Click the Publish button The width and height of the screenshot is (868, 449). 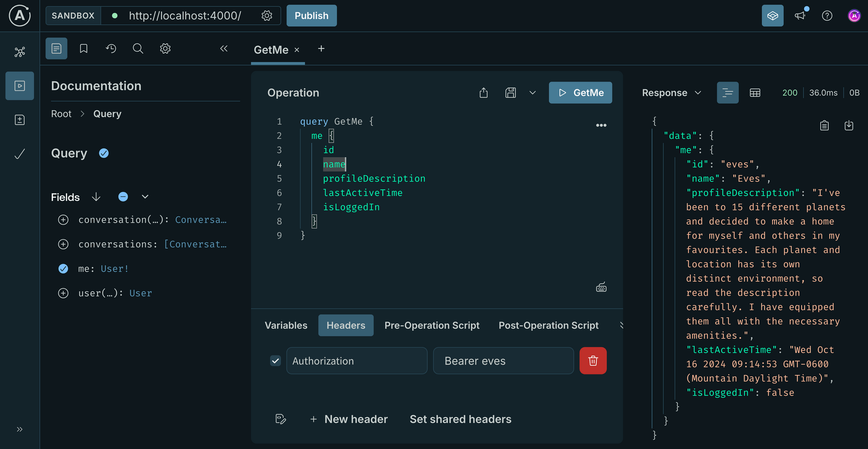pyautogui.click(x=311, y=15)
